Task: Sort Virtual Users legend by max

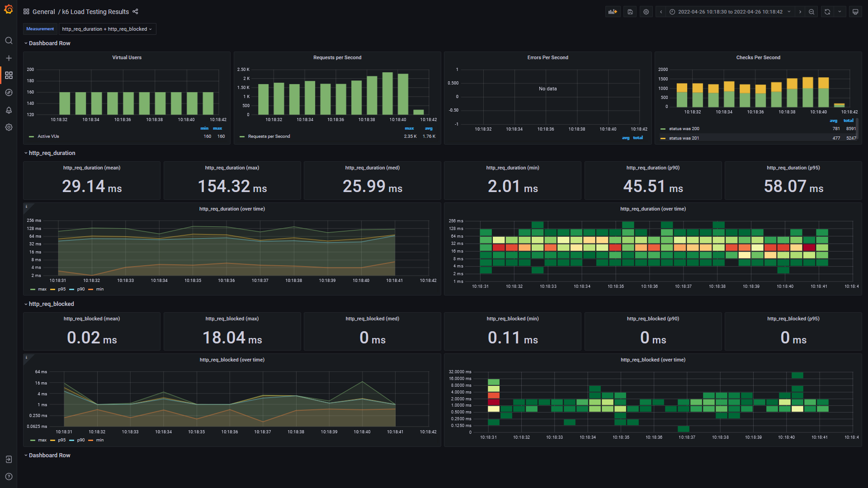Action: click(217, 128)
